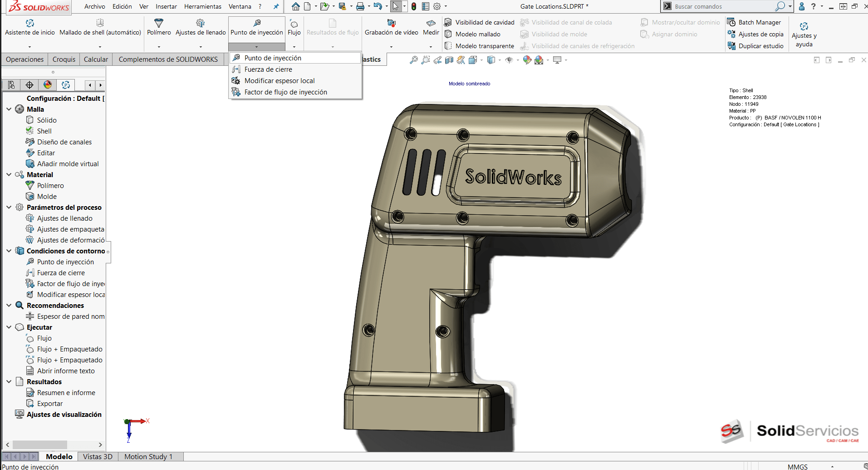The height and width of the screenshot is (470, 868).
Task: Collapse the Malla tree node
Action: click(9, 109)
